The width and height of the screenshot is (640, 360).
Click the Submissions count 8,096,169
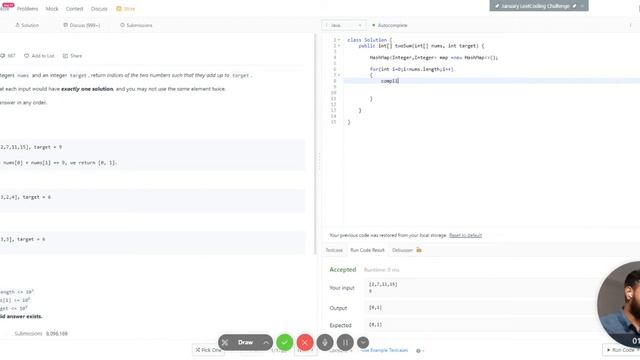[x=57, y=334]
